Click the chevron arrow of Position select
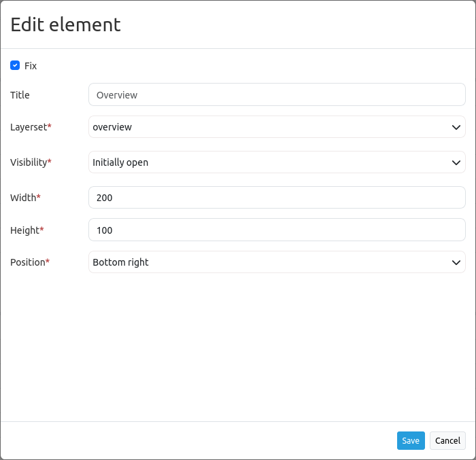Screen dimensions: 476x460 pyautogui.click(x=456, y=262)
